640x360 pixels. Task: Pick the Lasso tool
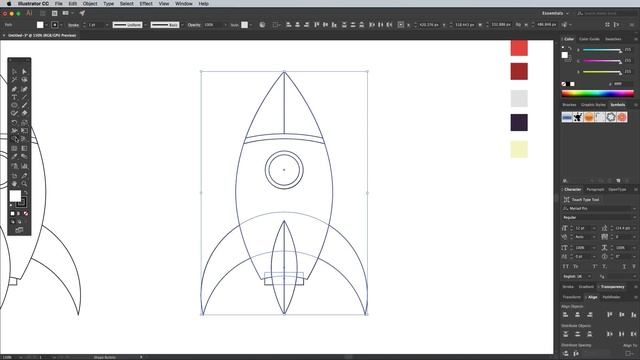pyautogui.click(x=24, y=80)
